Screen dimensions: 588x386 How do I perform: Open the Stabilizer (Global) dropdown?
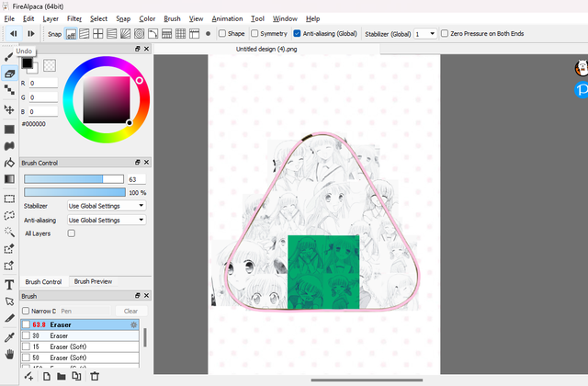click(425, 34)
